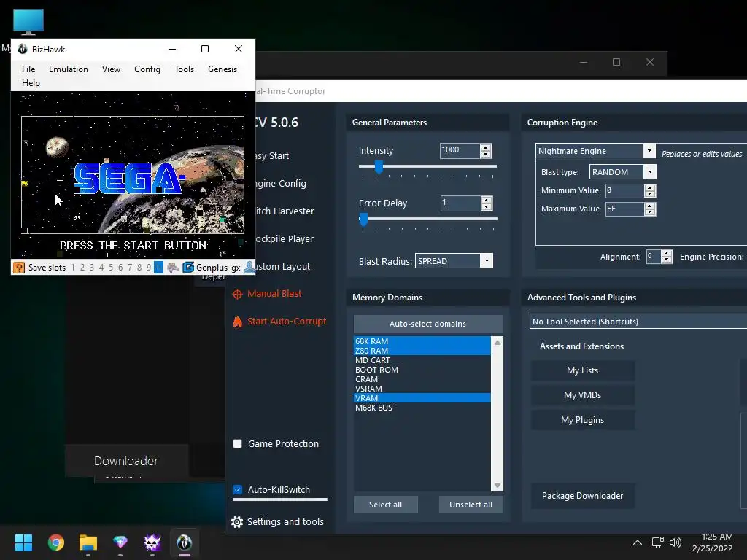Image resolution: width=747 pixels, height=560 pixels.
Task: Click the BizHawk title bar logo icon
Action: [x=23, y=49]
